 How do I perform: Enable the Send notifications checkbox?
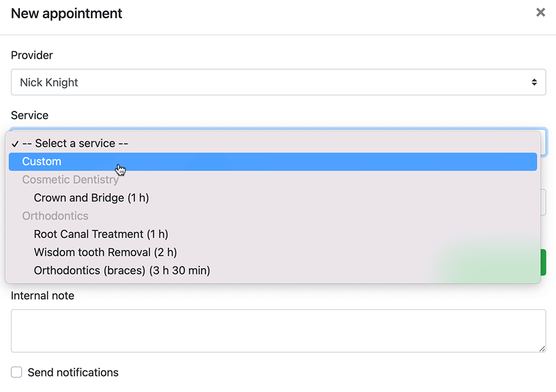16,372
